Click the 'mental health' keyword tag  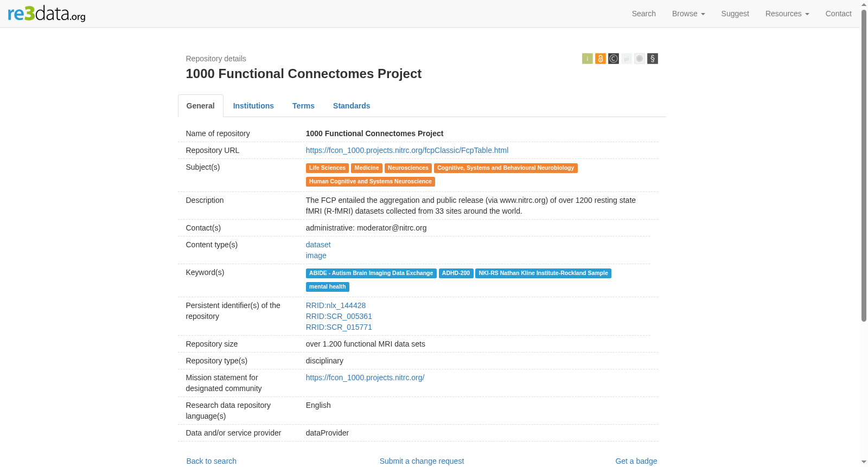tap(328, 287)
